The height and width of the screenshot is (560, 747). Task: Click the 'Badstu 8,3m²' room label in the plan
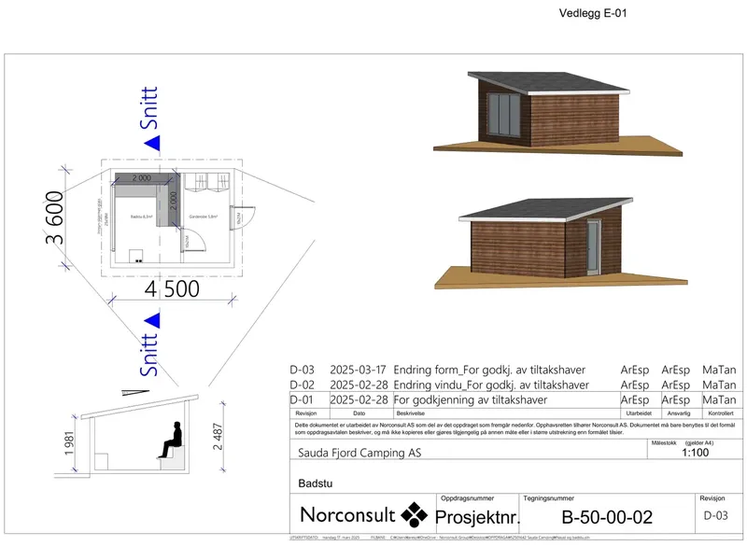coord(142,217)
